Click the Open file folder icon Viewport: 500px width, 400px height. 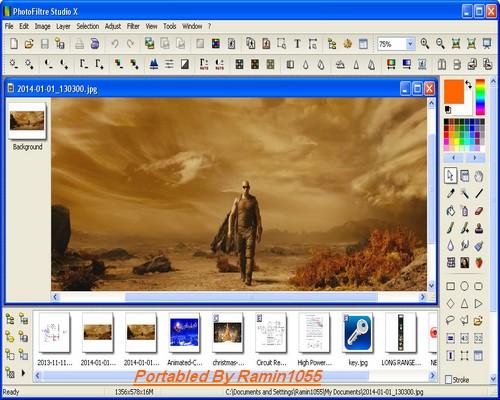click(x=29, y=44)
